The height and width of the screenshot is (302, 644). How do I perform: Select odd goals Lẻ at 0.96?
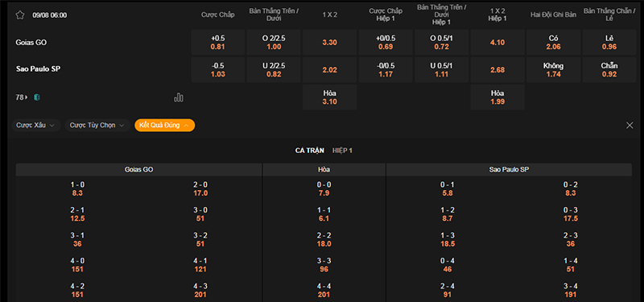coord(609,43)
